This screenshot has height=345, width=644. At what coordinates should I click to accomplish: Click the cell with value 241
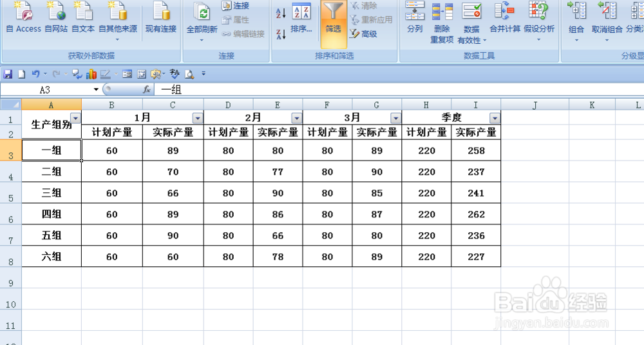tap(476, 193)
